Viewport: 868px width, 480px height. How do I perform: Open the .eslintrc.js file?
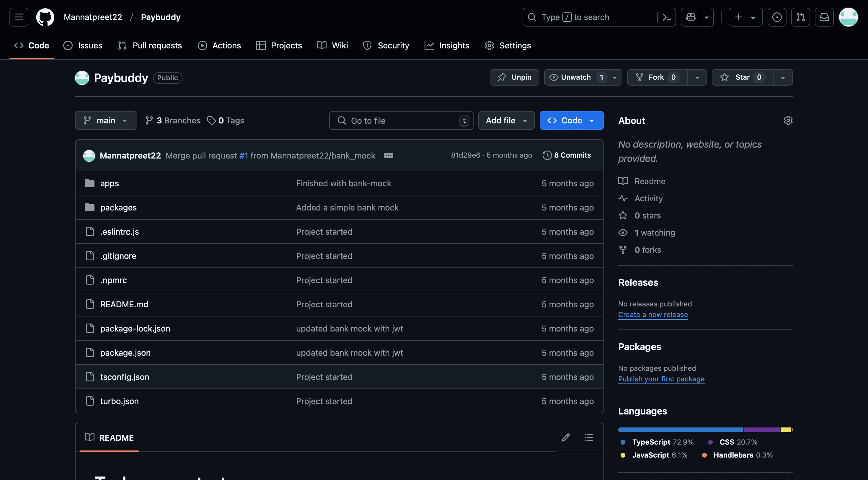(120, 232)
